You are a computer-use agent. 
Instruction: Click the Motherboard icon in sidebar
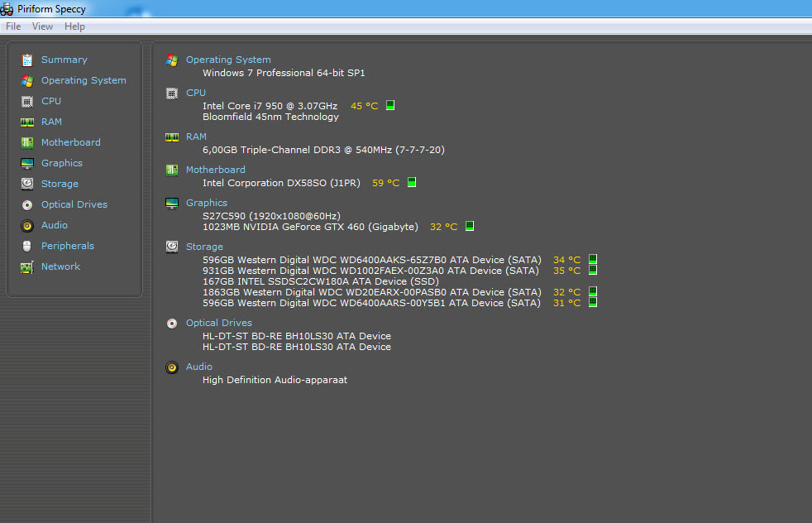coord(27,142)
